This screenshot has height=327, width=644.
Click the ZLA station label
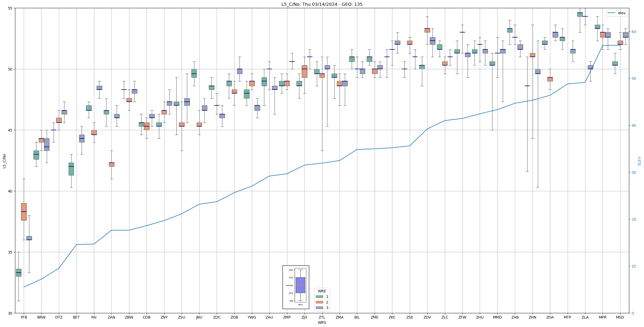(x=585, y=317)
